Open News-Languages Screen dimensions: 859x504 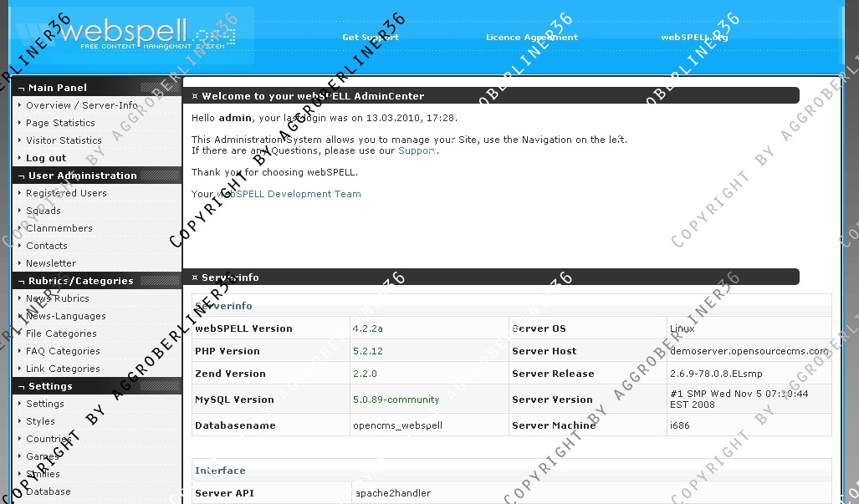point(66,316)
